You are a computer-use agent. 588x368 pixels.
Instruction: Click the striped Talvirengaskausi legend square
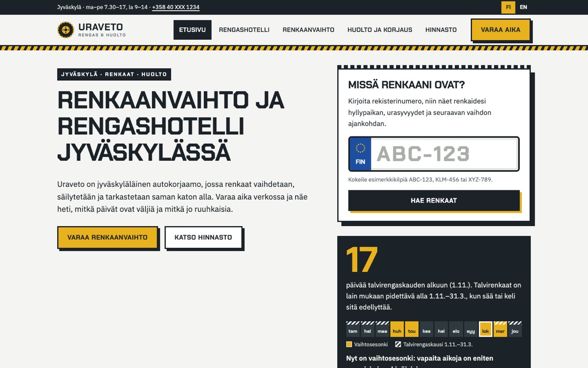click(398, 344)
